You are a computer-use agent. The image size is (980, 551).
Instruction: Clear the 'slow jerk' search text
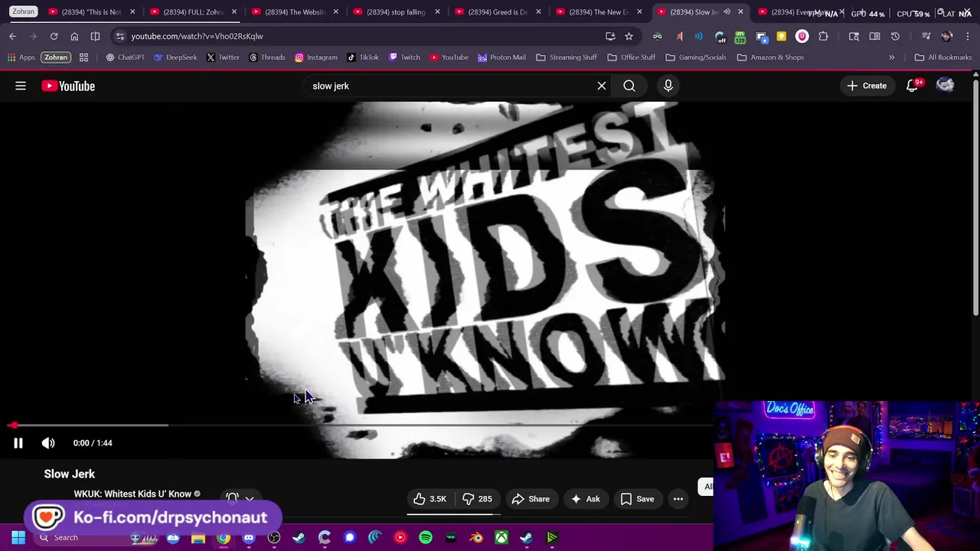coord(602,86)
